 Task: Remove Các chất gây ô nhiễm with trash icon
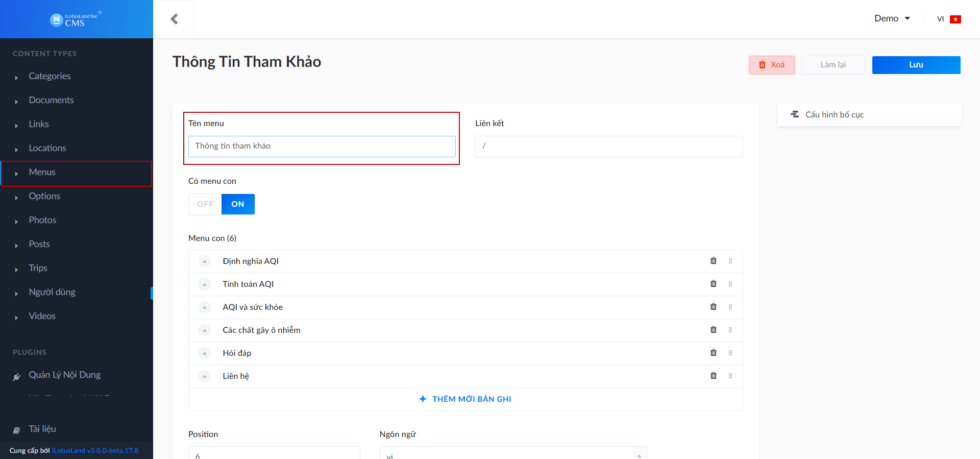(714, 330)
